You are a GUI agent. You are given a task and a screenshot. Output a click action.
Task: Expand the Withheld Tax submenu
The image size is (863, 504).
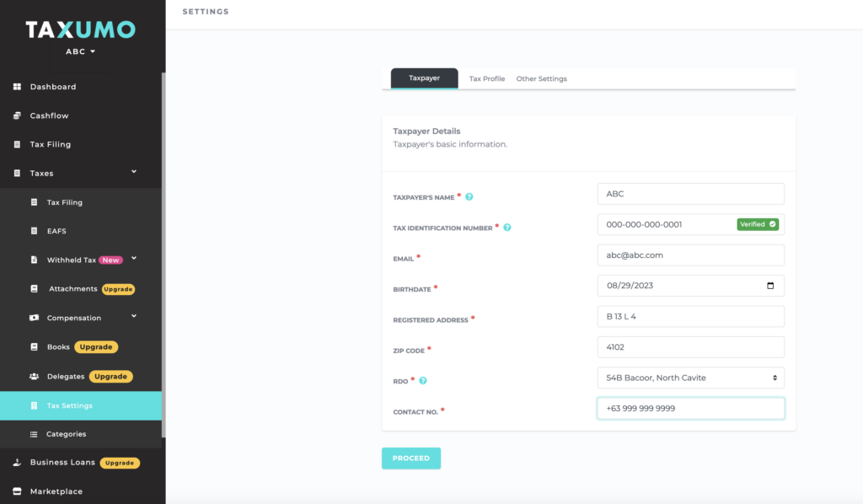click(134, 259)
